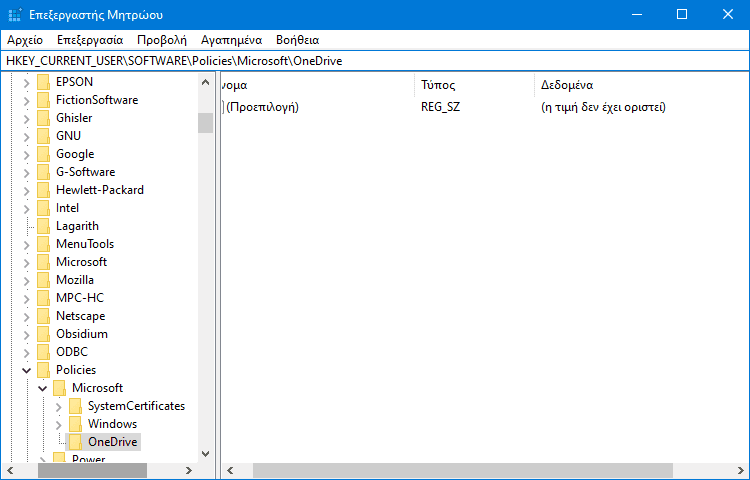Viewport: 750px width, 480px height.
Task: Select the Netscape key label
Action: tap(80, 316)
